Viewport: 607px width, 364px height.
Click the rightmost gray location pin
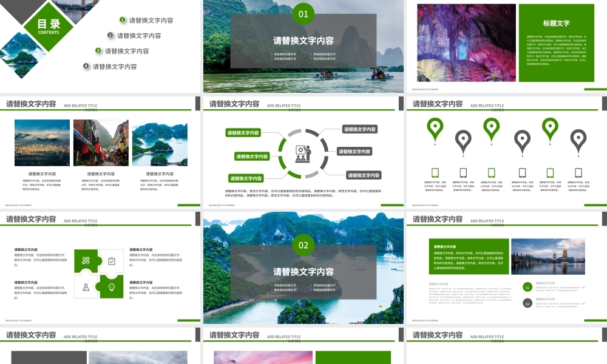578,141
